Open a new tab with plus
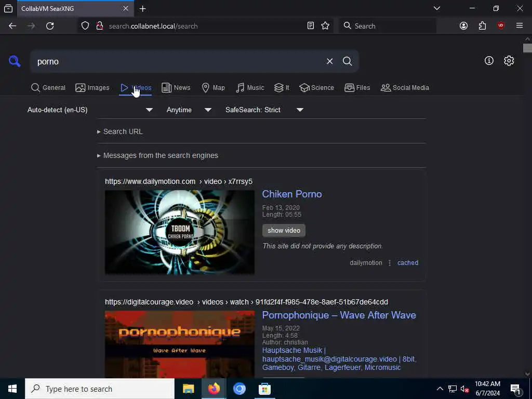The image size is (532, 399). click(143, 9)
